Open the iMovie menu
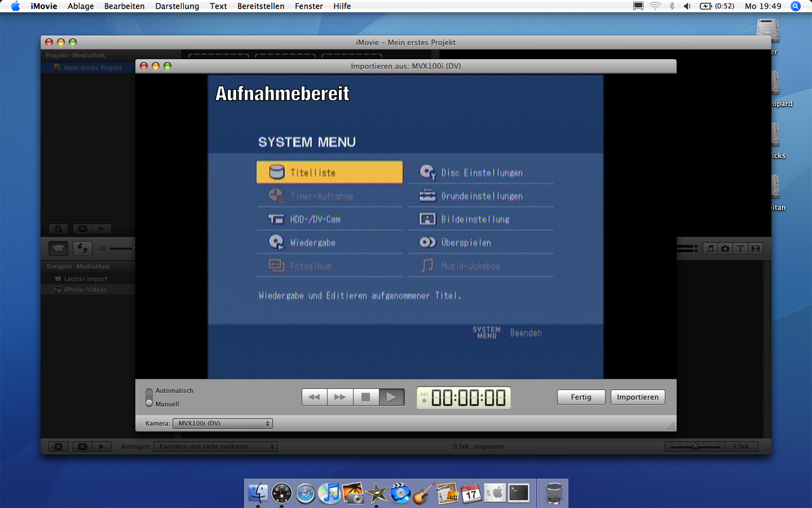The height and width of the screenshot is (508, 812). 44,6
